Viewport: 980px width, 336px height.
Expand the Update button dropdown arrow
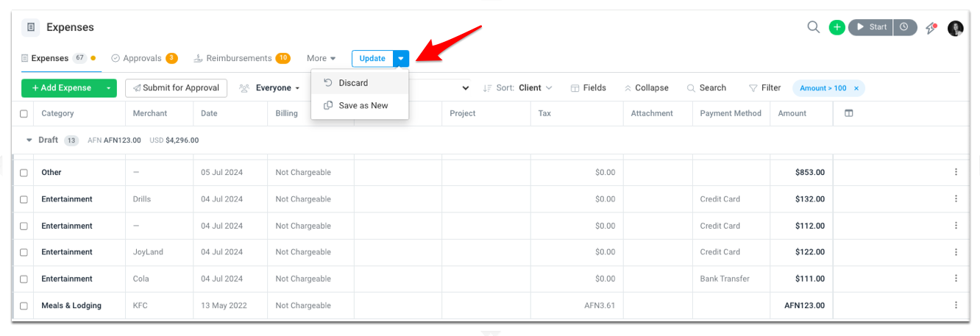pyautogui.click(x=401, y=59)
